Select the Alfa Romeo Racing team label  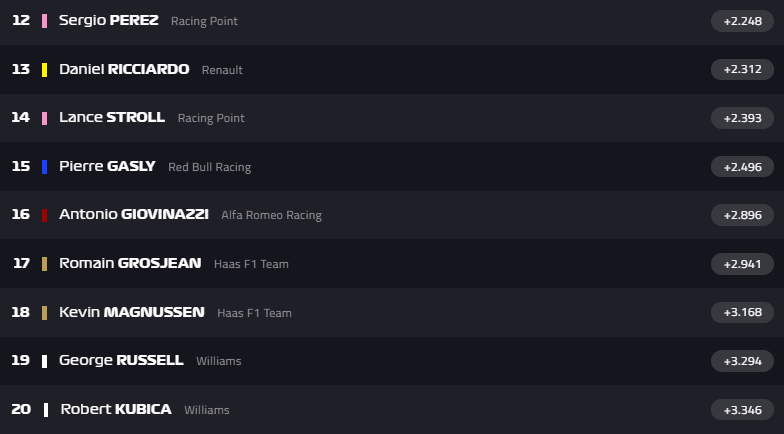point(271,215)
